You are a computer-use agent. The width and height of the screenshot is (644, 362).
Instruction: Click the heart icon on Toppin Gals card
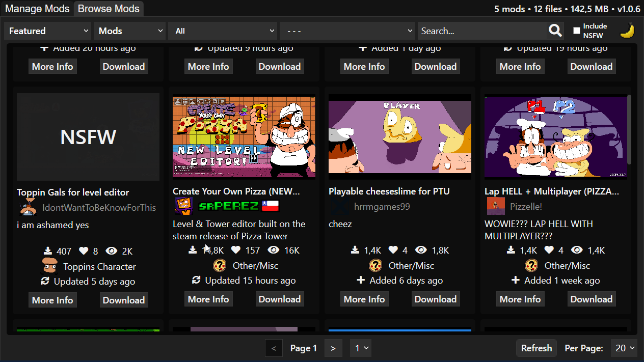[84, 251]
